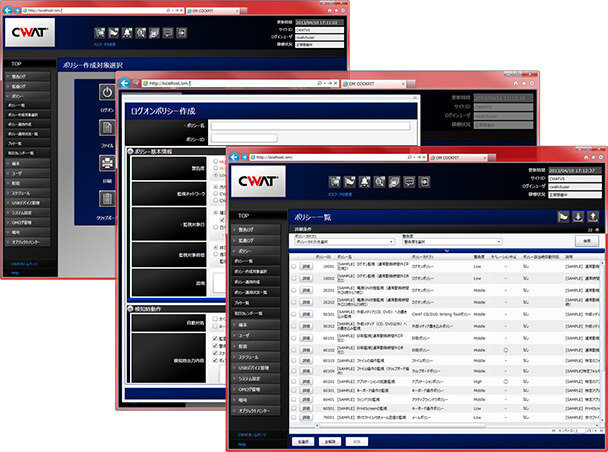
Task: Click the CWAT logo in the ポリシー作成対象選択 window
Action: (x=30, y=32)
